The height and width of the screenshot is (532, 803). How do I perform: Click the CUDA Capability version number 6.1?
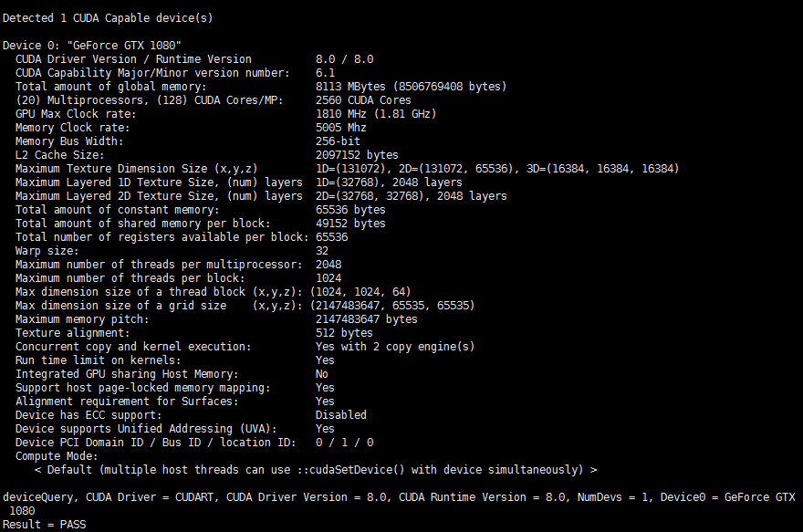click(325, 73)
